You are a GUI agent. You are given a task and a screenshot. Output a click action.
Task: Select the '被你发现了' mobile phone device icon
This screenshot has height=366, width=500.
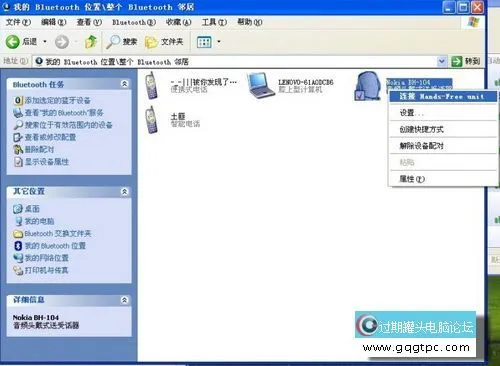pyautogui.click(x=152, y=86)
